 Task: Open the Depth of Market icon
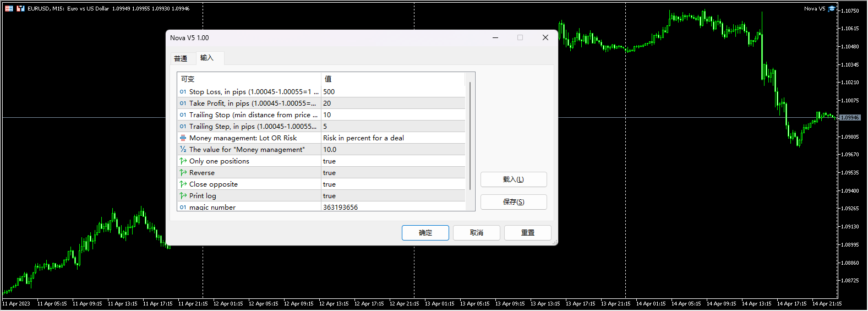coord(20,8)
